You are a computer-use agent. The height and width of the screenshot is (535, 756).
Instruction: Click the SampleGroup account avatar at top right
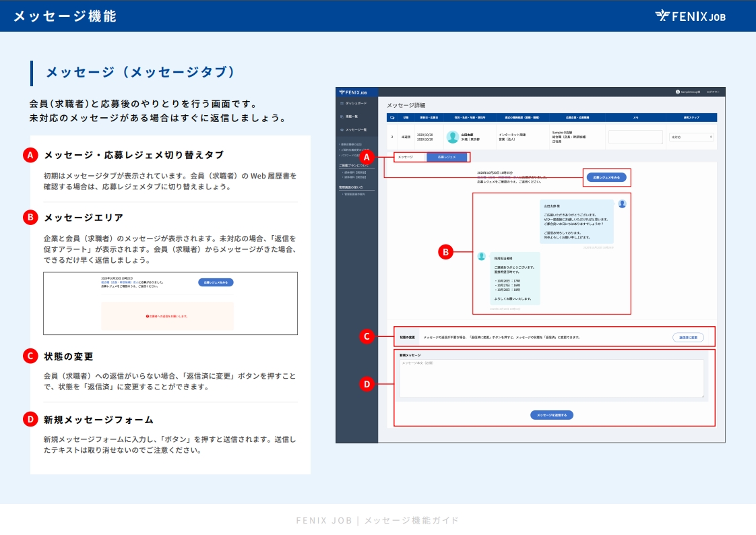pyautogui.click(x=677, y=92)
